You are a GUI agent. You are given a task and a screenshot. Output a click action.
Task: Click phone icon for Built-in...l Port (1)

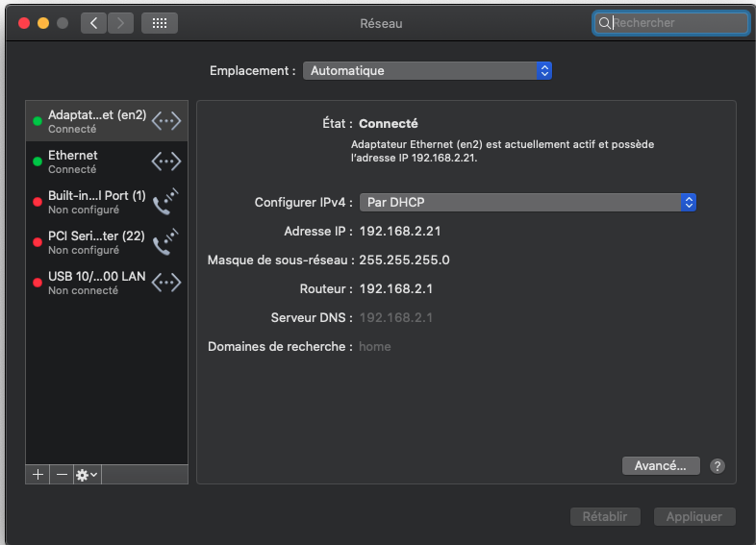(165, 202)
